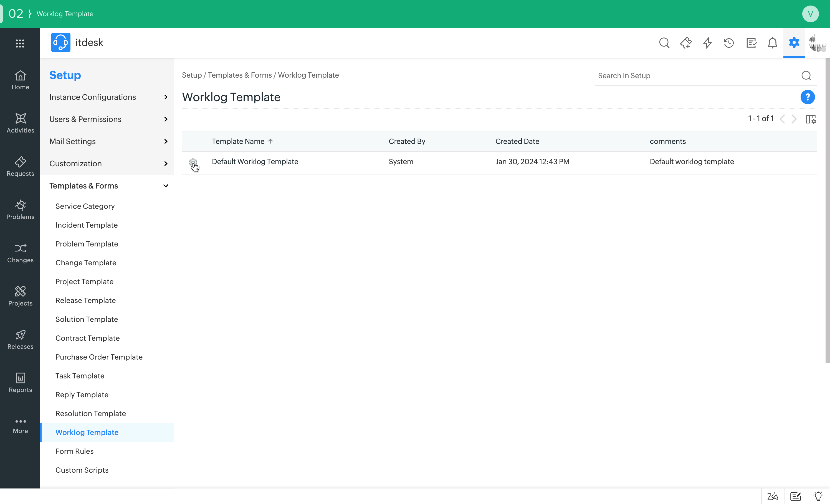Click the lightbulb icon in footer
Viewport: 830px width, 504px height.
pyautogui.click(x=818, y=496)
